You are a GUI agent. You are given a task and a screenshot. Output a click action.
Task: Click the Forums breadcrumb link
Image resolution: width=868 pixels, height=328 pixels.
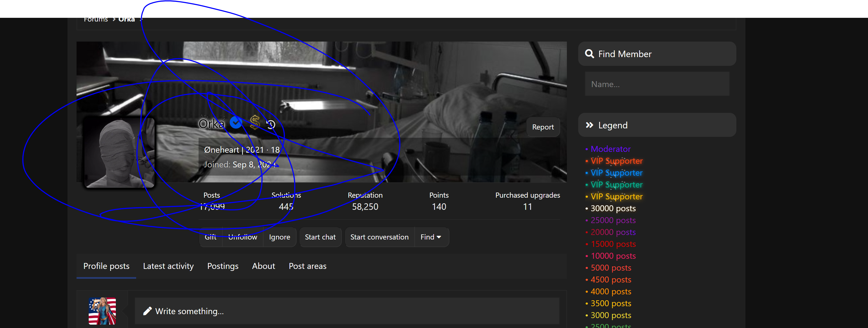pyautogui.click(x=96, y=19)
